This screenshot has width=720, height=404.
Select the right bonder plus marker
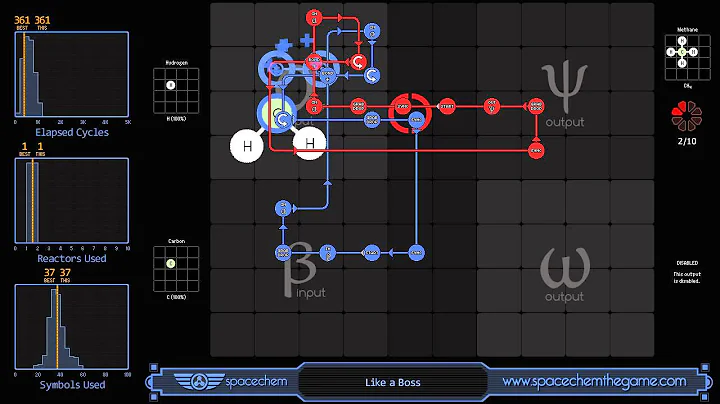[x=307, y=40]
